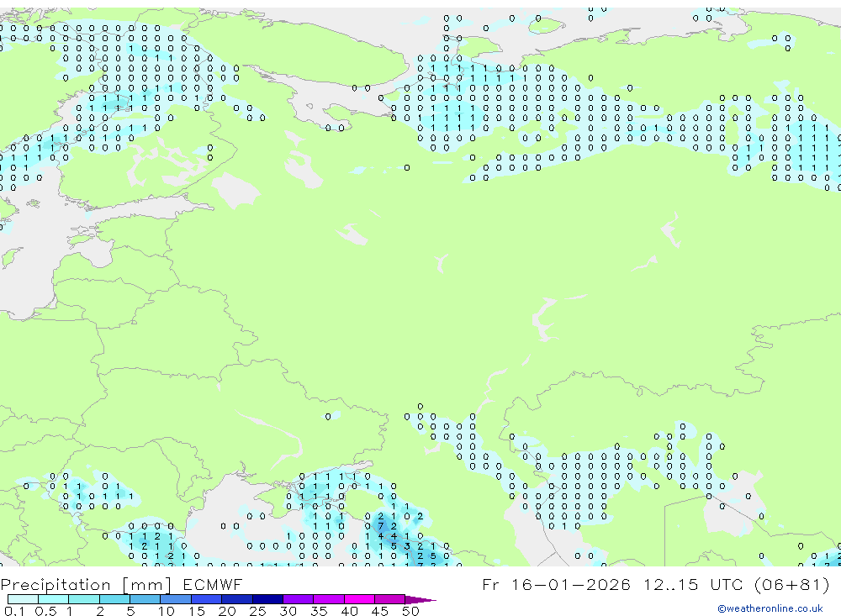Pick the 15–20 mm royal blue legend swatch
This screenshot has width=841, height=616.
(x=207, y=599)
